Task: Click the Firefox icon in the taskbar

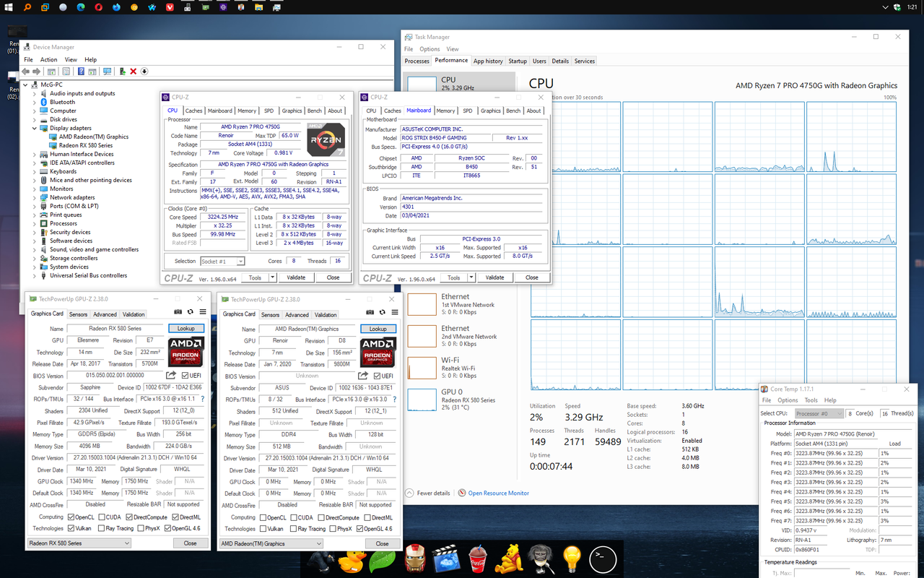Action: [x=116, y=7]
